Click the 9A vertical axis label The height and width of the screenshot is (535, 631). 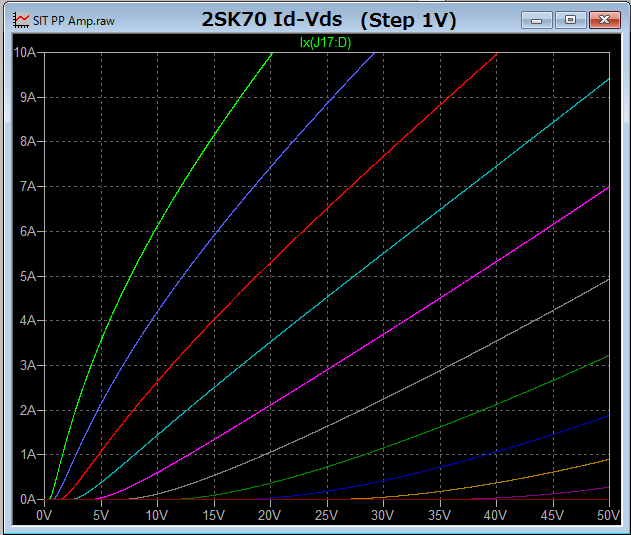28,97
